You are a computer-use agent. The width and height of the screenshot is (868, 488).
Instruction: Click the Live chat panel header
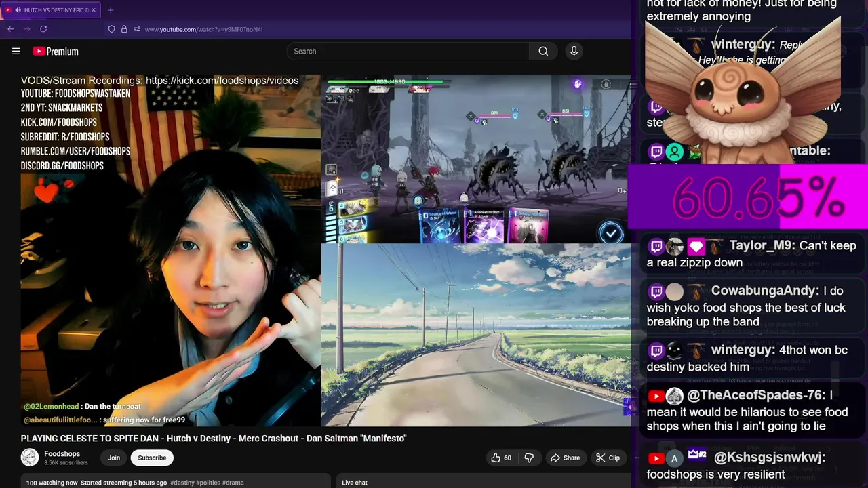[x=355, y=483]
